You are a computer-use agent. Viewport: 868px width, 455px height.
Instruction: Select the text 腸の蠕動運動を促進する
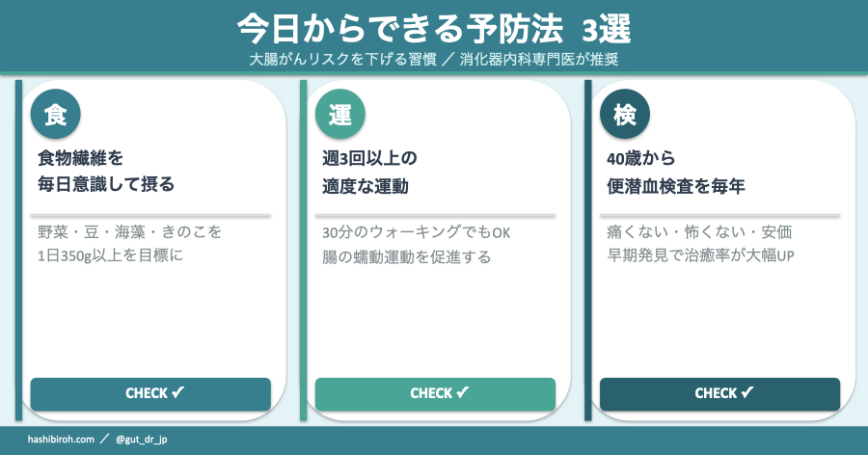(406, 256)
